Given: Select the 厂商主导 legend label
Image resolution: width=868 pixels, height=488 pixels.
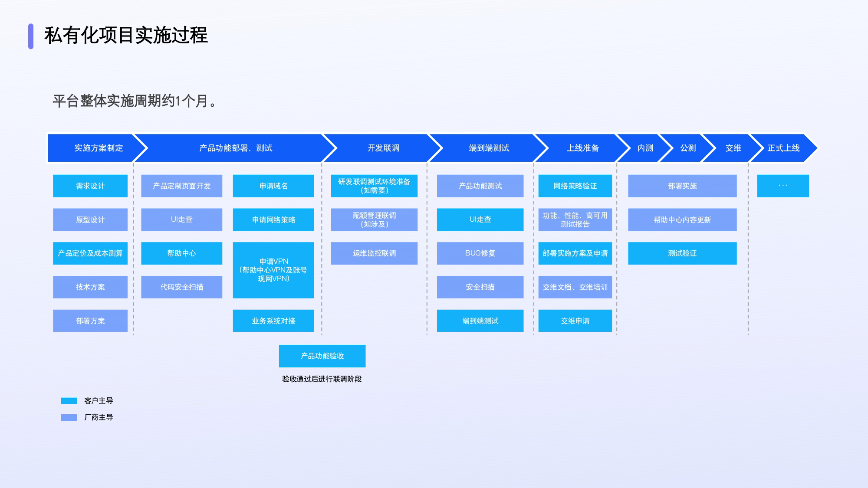Looking at the screenshot, I should coord(99,417).
